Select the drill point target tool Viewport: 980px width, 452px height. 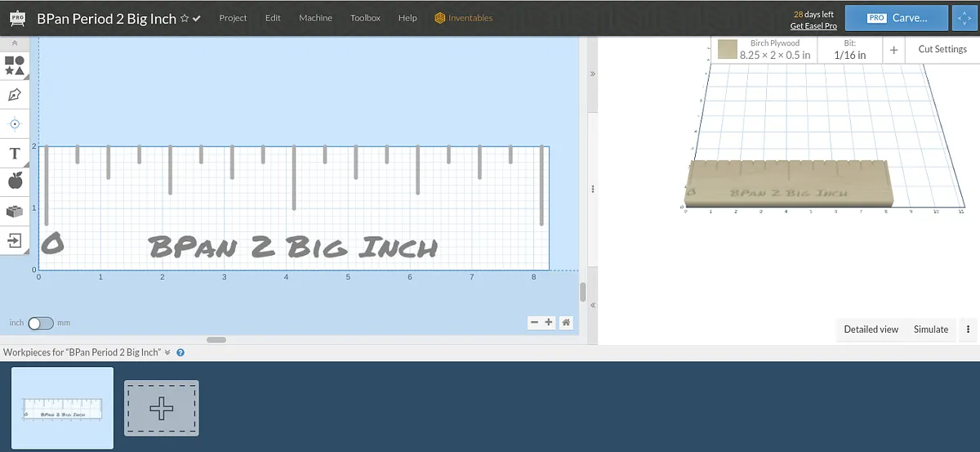coord(15,124)
